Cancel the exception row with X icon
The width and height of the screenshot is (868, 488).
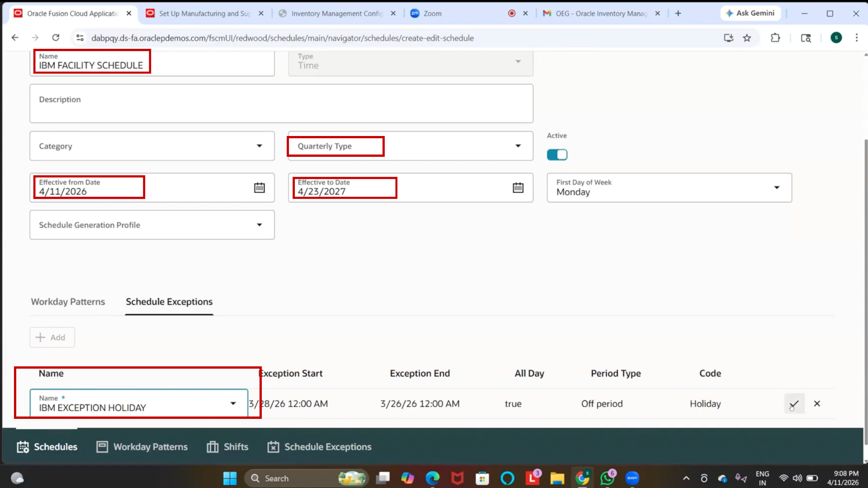point(817,404)
